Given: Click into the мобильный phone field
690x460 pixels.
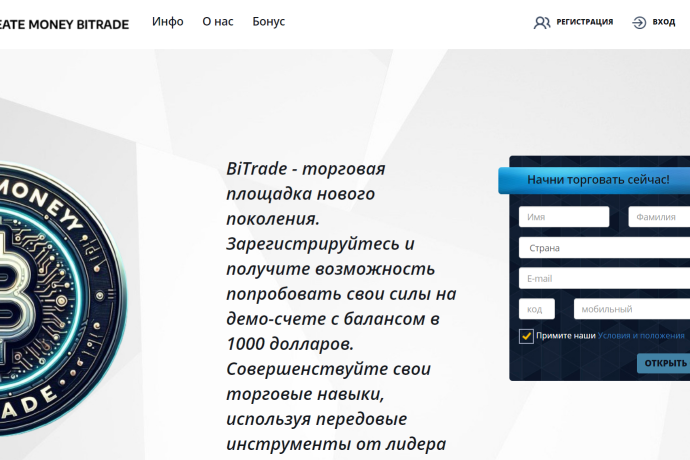Looking at the screenshot, I should coord(632,309).
